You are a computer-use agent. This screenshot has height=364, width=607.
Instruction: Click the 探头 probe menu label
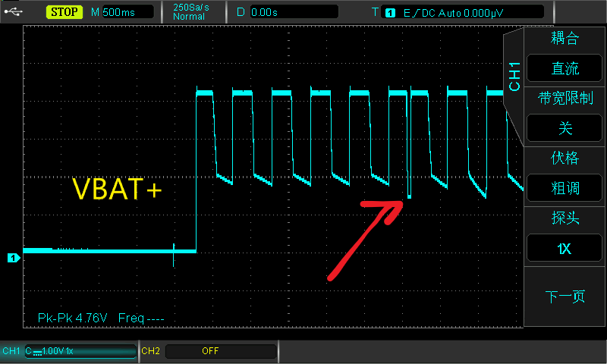click(x=565, y=218)
